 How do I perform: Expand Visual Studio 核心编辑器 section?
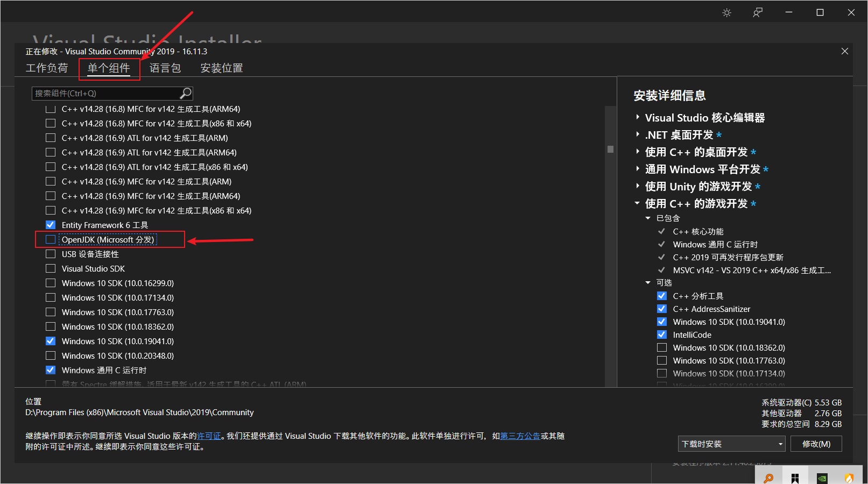tap(638, 117)
